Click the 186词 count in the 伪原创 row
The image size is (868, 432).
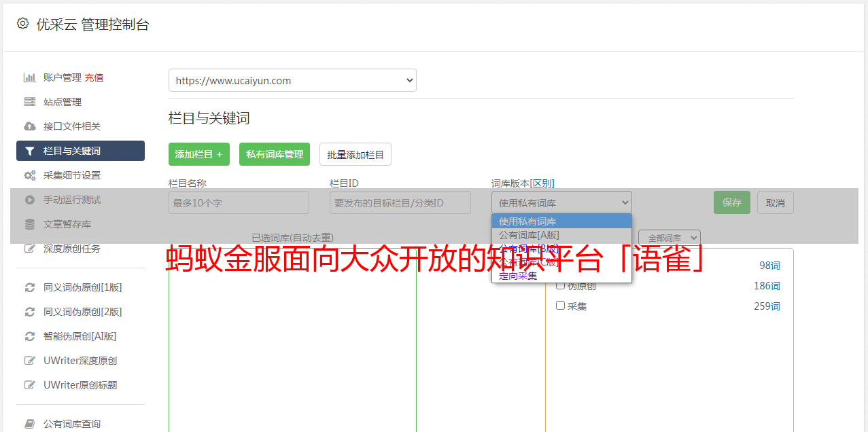click(x=767, y=286)
